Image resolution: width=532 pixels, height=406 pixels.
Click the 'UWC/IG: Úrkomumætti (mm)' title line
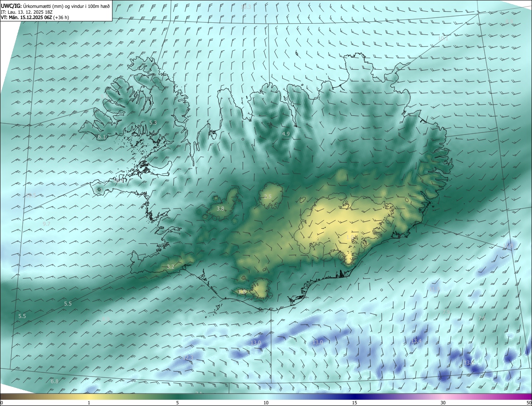pyautogui.click(x=55, y=6)
